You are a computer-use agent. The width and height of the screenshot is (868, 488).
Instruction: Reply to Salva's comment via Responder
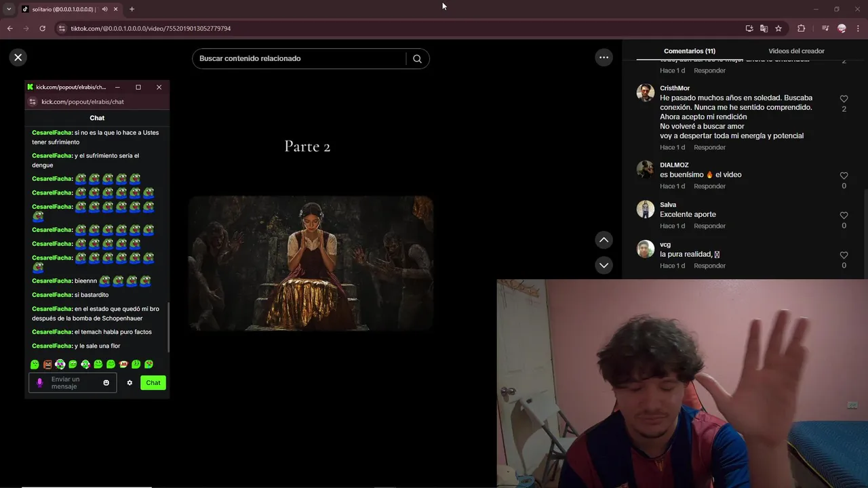pyautogui.click(x=709, y=226)
